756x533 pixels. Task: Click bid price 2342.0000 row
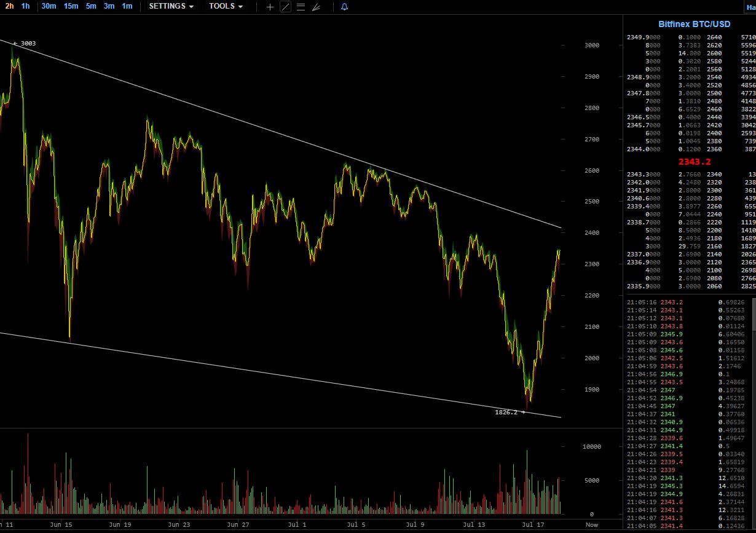tap(644, 183)
